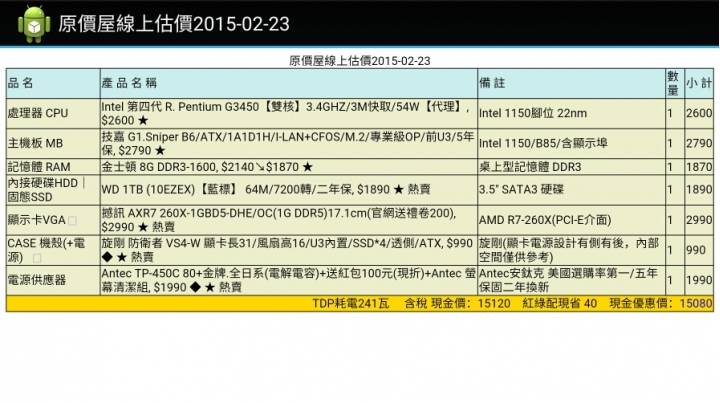Image resolution: width=720 pixels, height=403 pixels.
Task: Click the 旋剛 顯卡電源設計 note cell
Action: [571, 250]
